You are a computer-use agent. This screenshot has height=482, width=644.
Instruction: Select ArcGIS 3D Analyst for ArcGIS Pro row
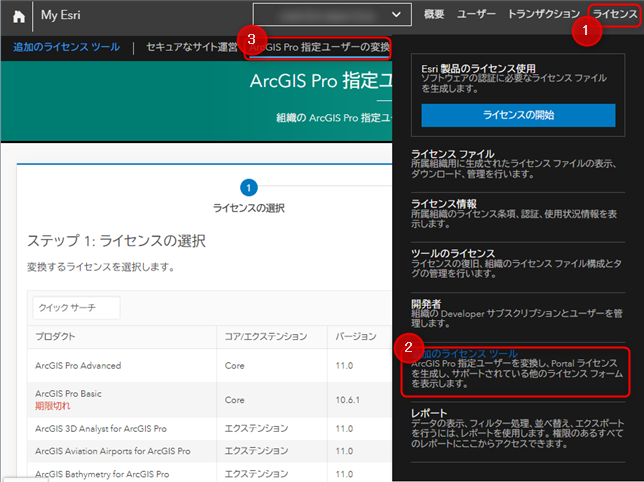tap(209, 429)
